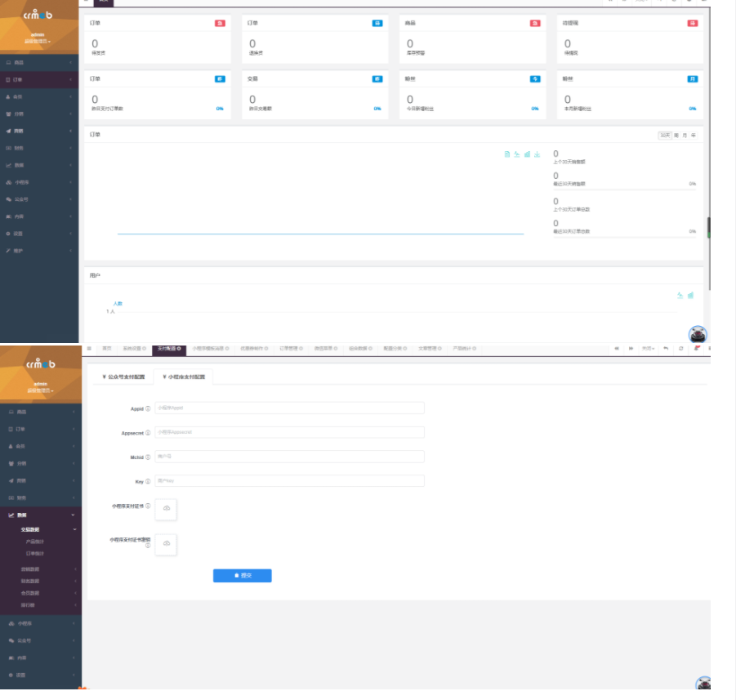
Task: Click refresh icon on payment config toolbar
Action: click(x=681, y=348)
